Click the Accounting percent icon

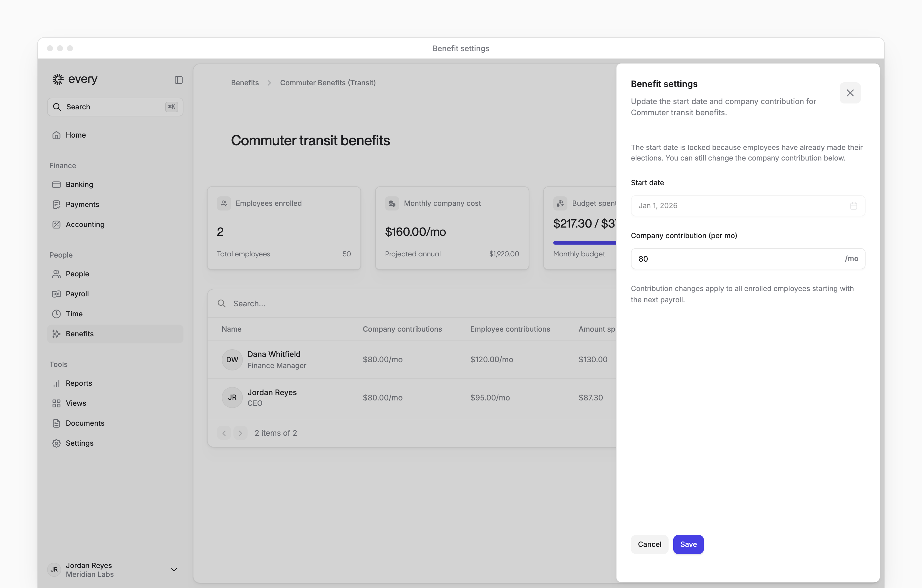[x=56, y=224]
